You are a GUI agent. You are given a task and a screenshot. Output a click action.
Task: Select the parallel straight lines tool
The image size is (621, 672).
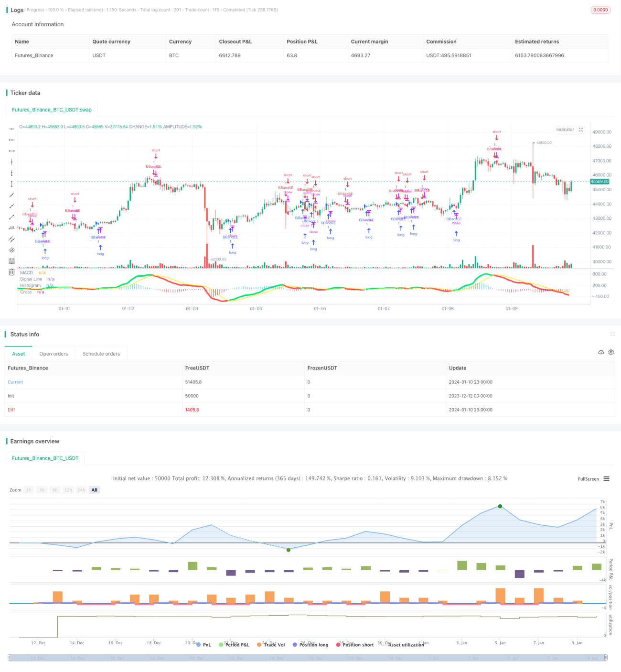click(x=11, y=250)
